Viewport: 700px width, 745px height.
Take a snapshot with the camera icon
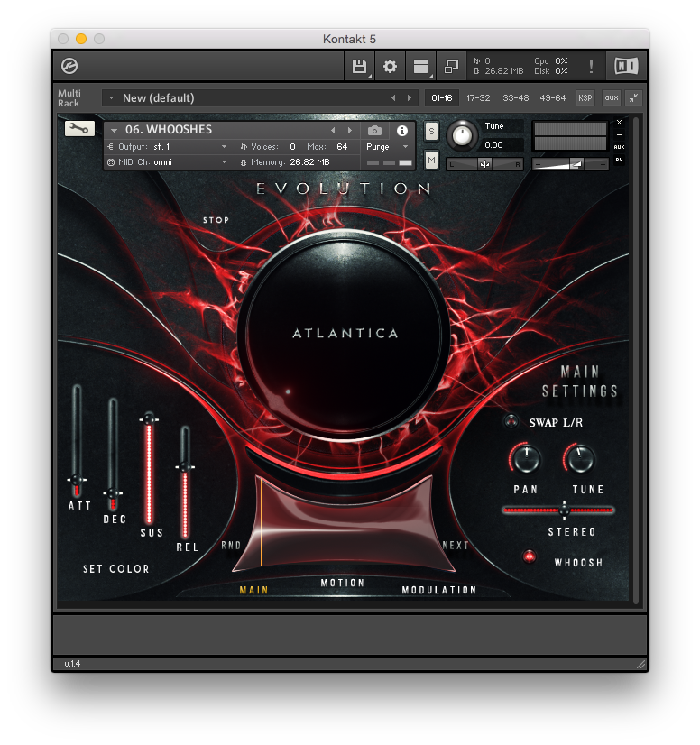point(374,130)
